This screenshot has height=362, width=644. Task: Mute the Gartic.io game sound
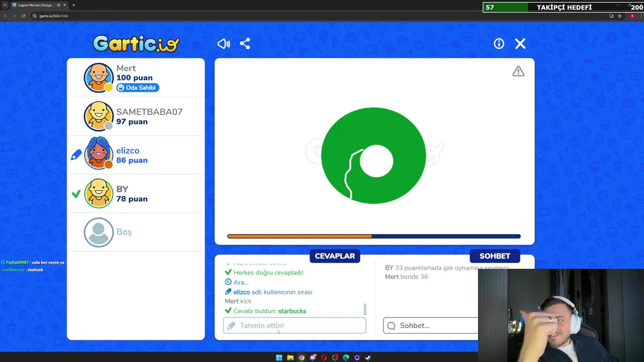pyautogui.click(x=223, y=44)
